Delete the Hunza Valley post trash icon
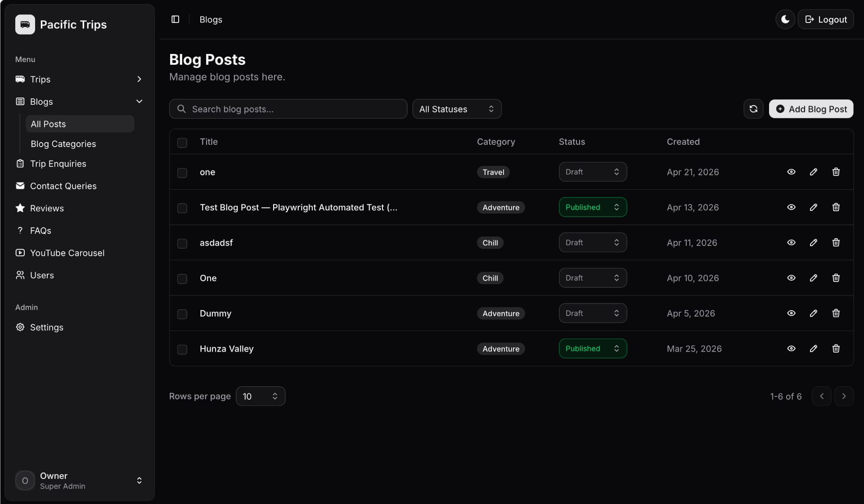864x504 pixels. tap(836, 348)
